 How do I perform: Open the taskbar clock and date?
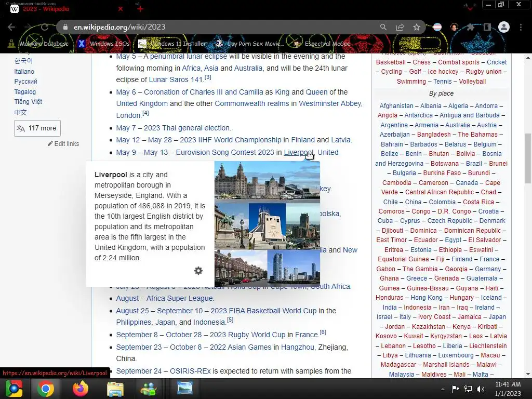[508, 389]
